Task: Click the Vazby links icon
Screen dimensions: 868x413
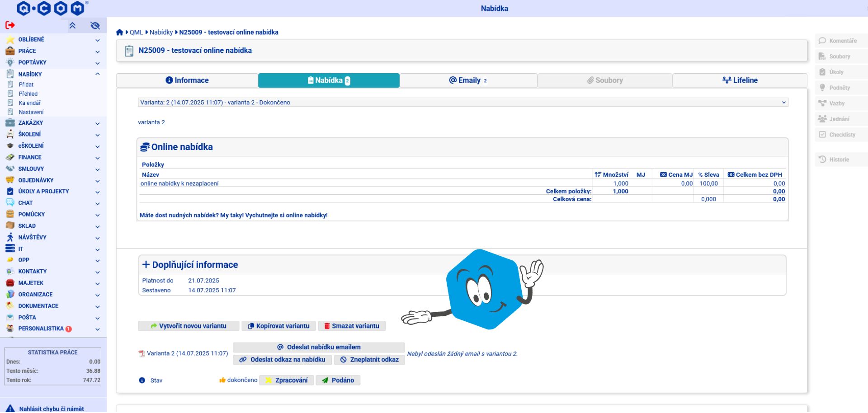Action: (x=822, y=103)
